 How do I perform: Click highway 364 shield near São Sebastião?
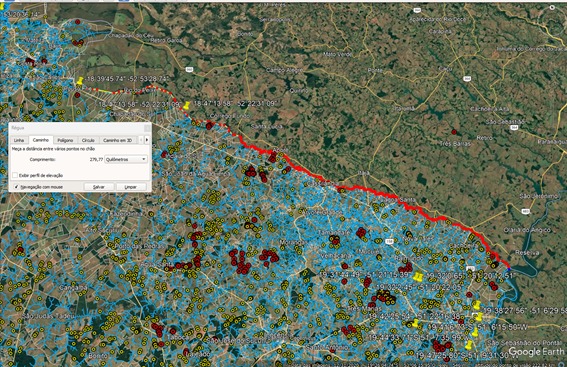click(515, 127)
